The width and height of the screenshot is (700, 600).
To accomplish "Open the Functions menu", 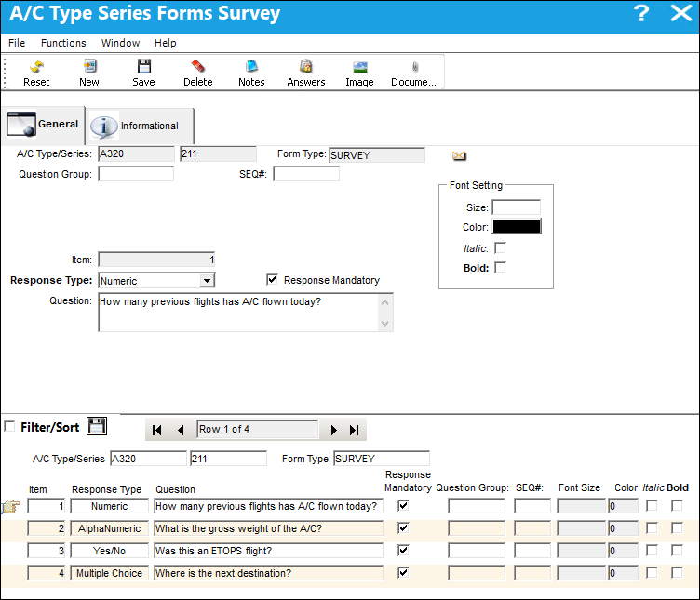I will [x=63, y=43].
